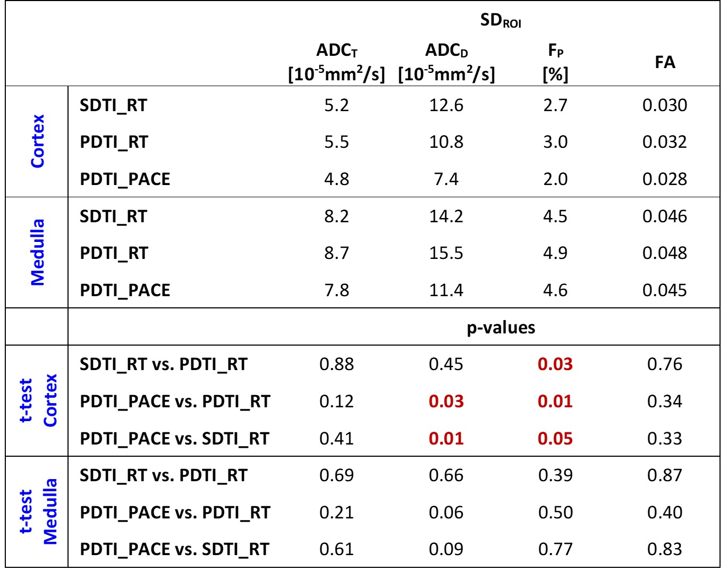Select the ADC D column header
The image size is (728, 570).
446,63
